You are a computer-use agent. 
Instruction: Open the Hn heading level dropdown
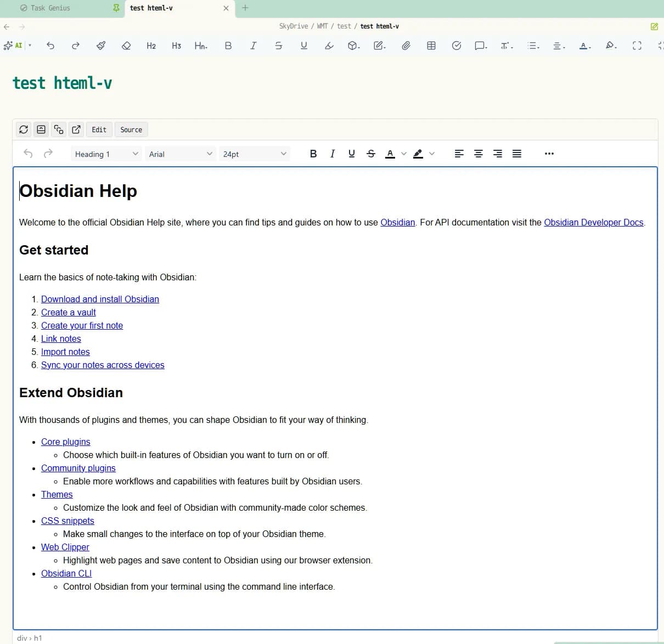[201, 46]
